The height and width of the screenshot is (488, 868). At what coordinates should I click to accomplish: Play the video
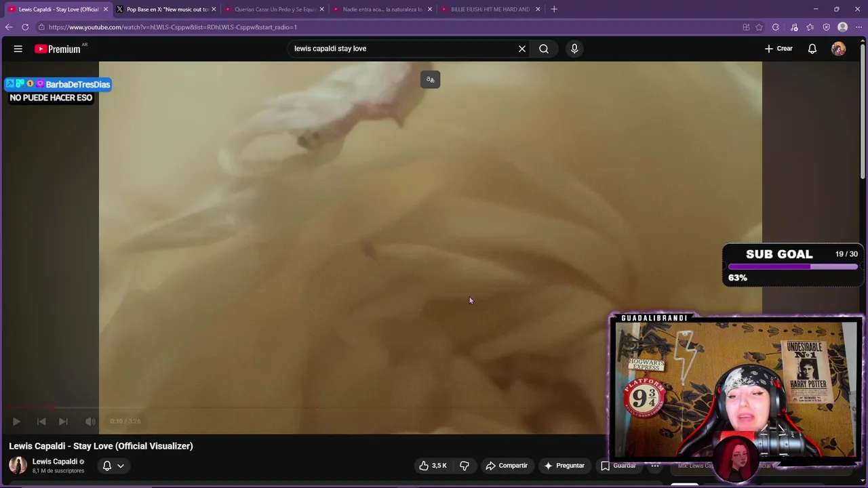16,422
